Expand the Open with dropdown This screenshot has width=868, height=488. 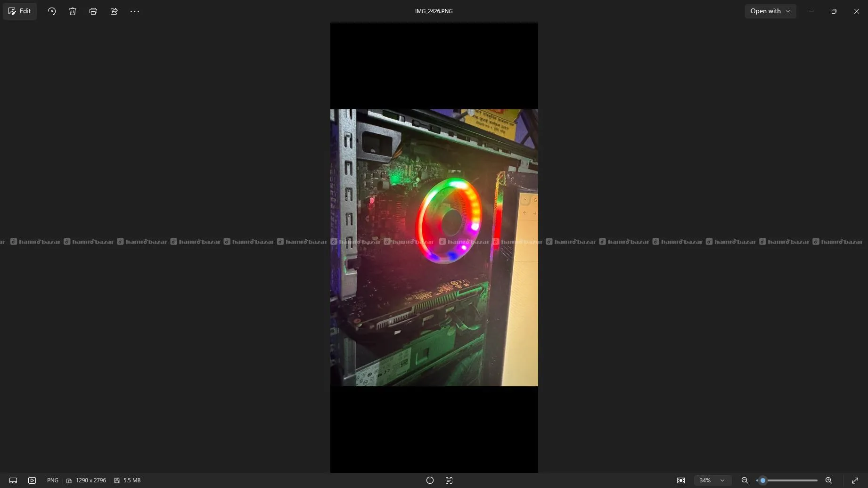[770, 11]
